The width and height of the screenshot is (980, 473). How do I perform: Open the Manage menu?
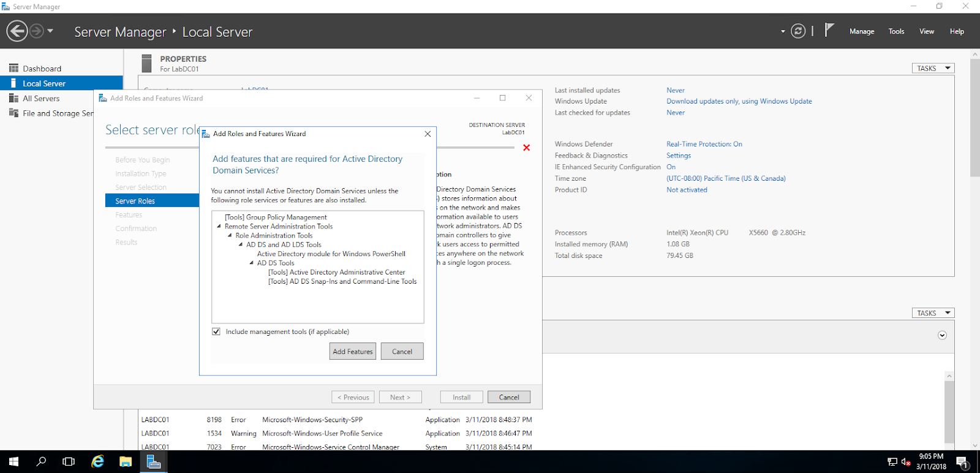(862, 31)
